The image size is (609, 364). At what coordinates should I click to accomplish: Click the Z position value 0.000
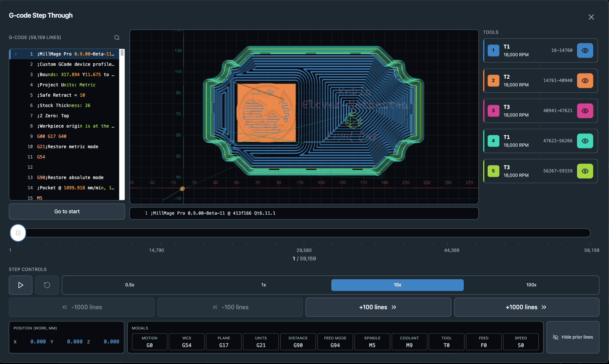tap(111, 342)
